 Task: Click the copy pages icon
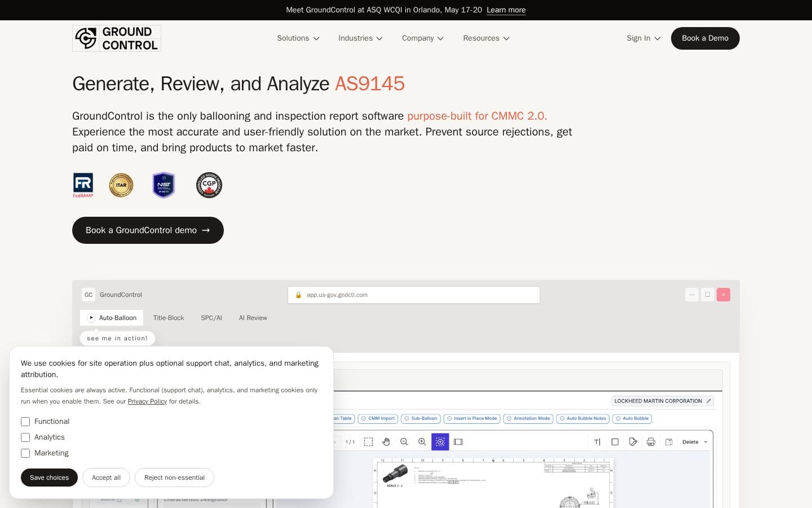(669, 442)
